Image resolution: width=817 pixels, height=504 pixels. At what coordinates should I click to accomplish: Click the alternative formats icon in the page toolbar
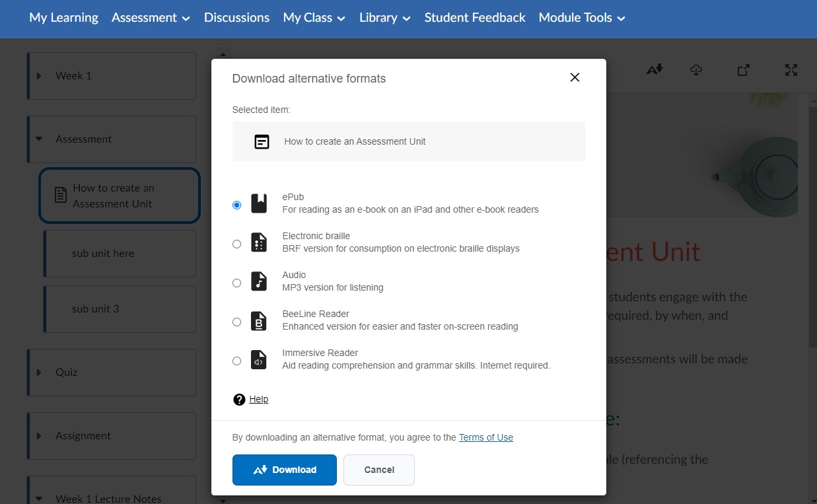click(x=655, y=69)
